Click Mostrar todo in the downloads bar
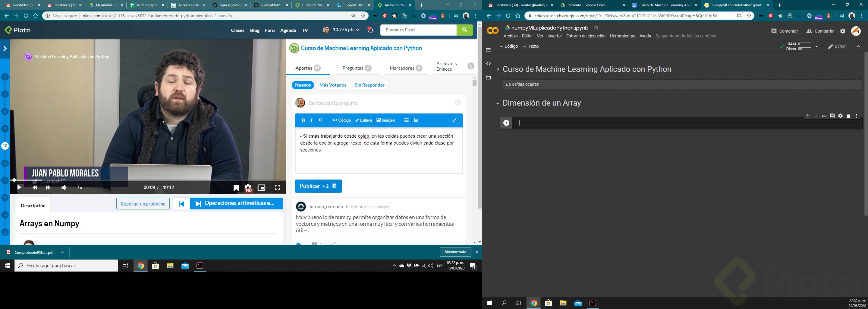 [x=455, y=252]
